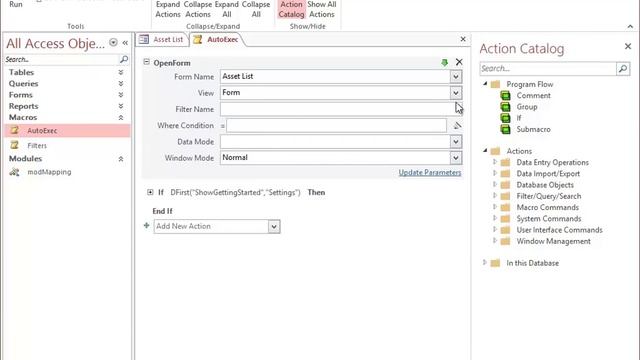Click the Asset List form name value
The width and height of the screenshot is (640, 360).
[238, 76]
